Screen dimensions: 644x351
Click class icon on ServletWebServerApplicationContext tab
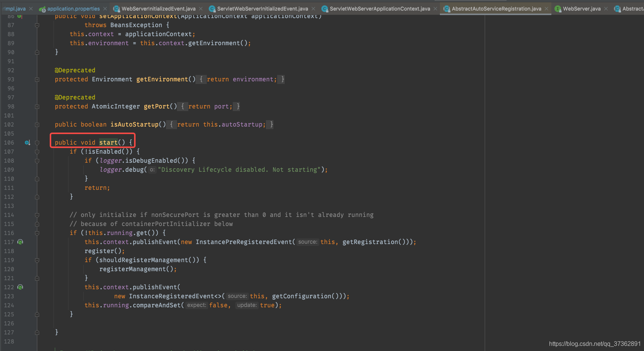point(325,9)
